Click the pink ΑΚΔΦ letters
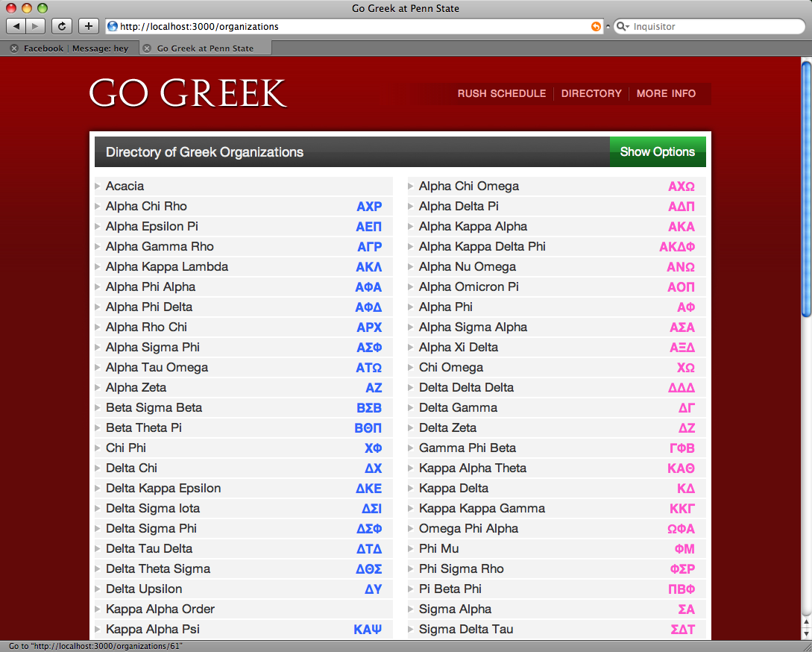Viewport: 812px width, 652px height. pos(677,247)
